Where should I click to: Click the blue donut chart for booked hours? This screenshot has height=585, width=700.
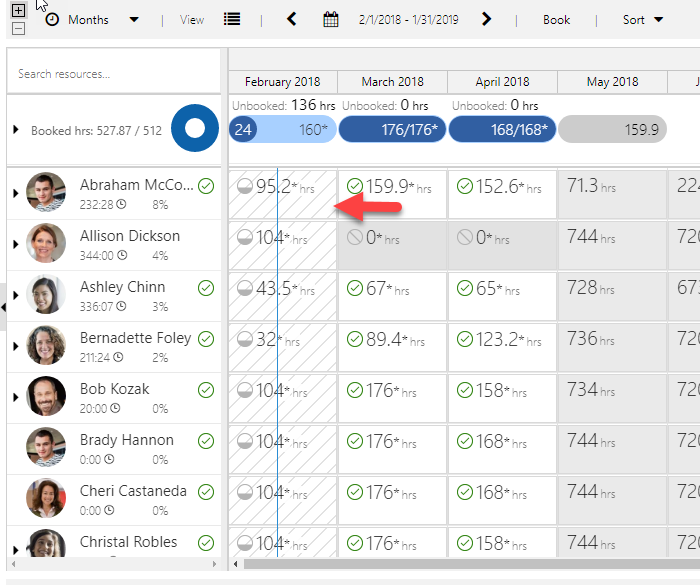pos(194,129)
